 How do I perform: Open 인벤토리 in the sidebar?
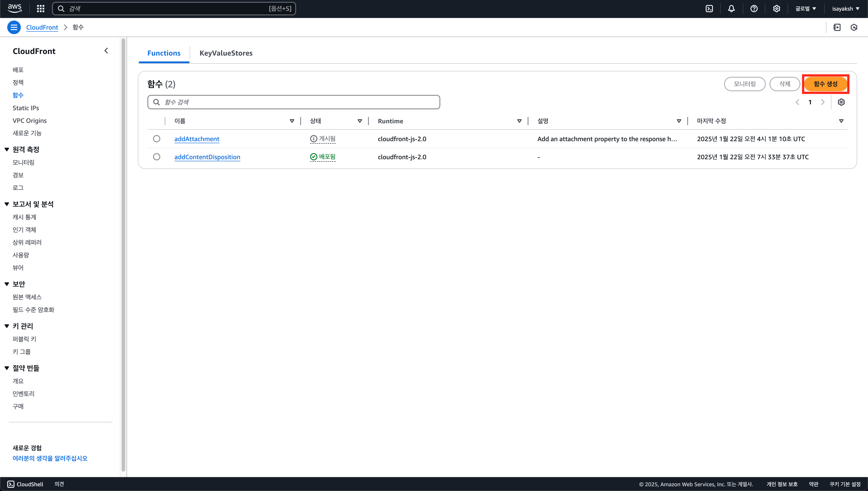point(24,394)
